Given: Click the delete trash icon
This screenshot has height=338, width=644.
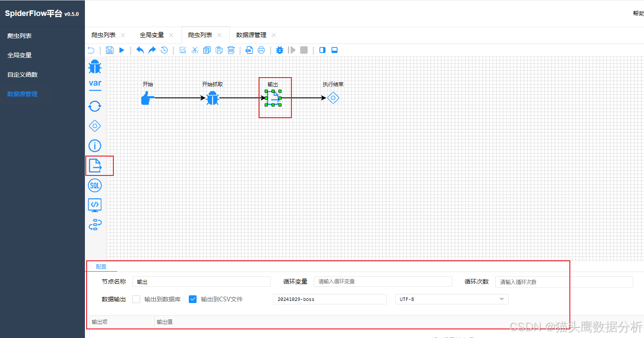Looking at the screenshot, I should point(231,50).
